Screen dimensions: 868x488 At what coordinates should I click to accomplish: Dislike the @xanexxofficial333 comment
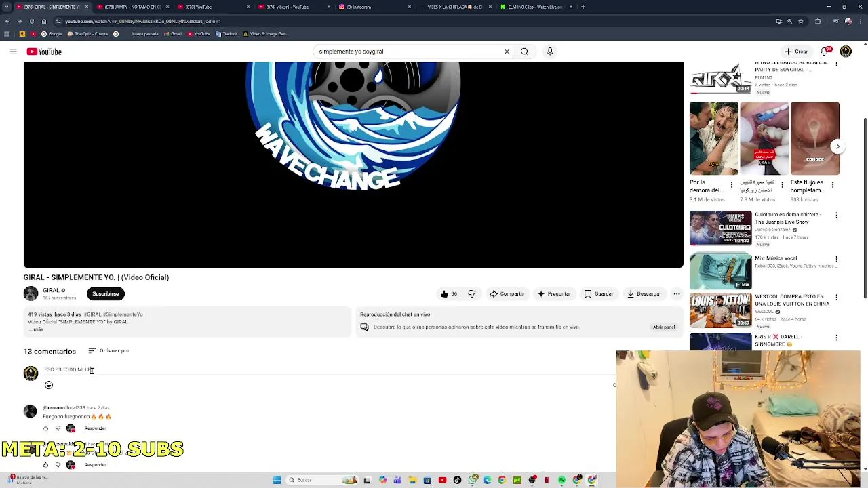58,428
